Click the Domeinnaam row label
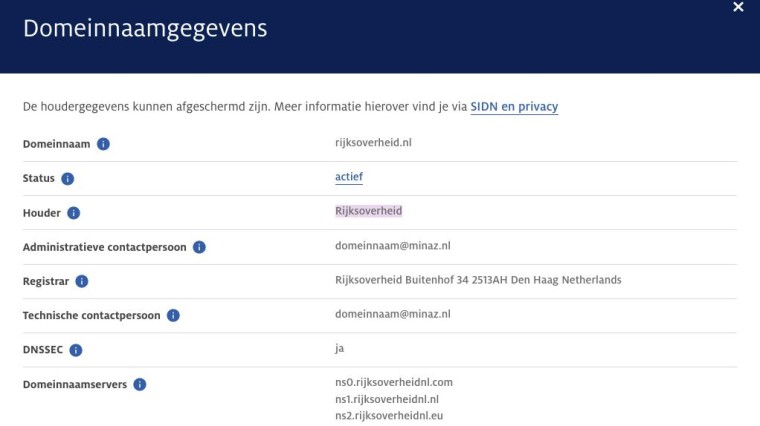Image resolution: width=760 pixels, height=426 pixels. (x=56, y=144)
